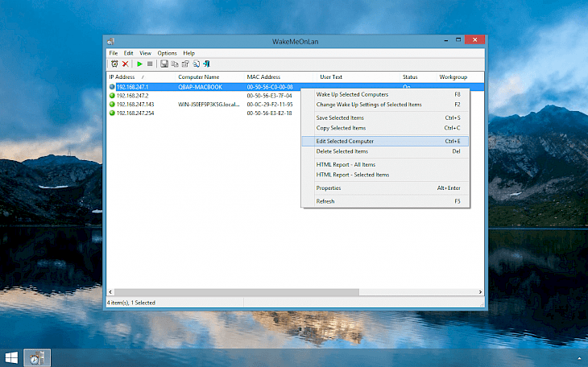Close the WakeMeOnLan window
The width and height of the screenshot is (588, 367).
(474, 39)
